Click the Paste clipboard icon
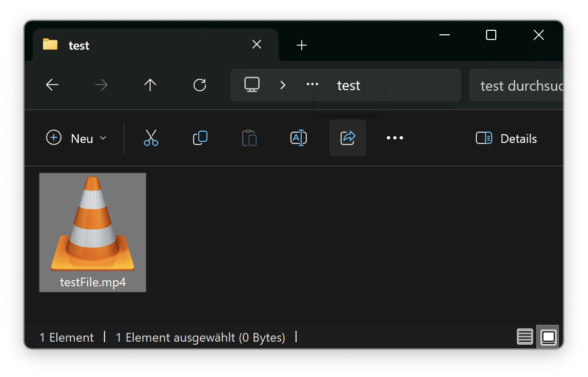Screen dimensions: 588x377 (249, 138)
